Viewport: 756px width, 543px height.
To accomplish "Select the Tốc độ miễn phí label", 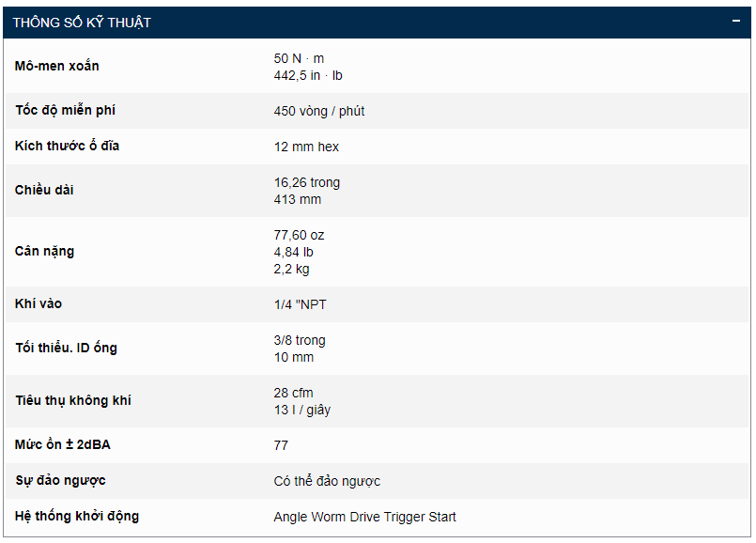I will pos(66,111).
